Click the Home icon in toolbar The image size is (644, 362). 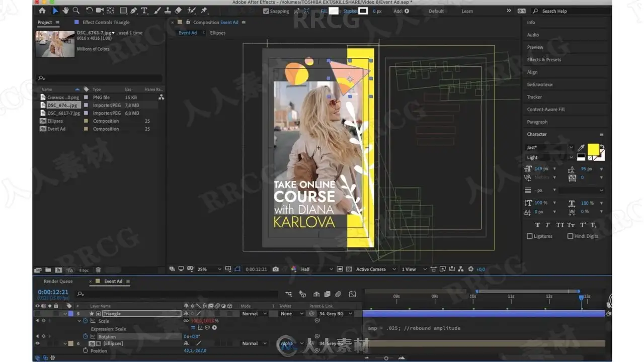click(x=42, y=11)
